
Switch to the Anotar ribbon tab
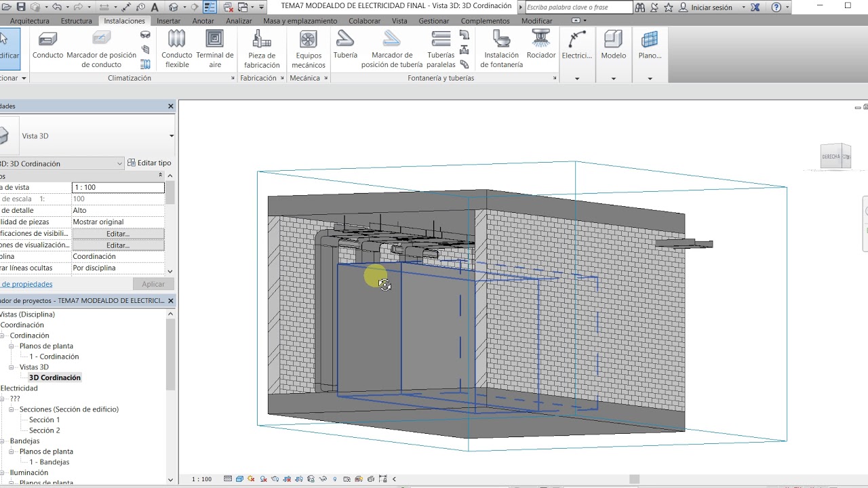[x=203, y=21]
